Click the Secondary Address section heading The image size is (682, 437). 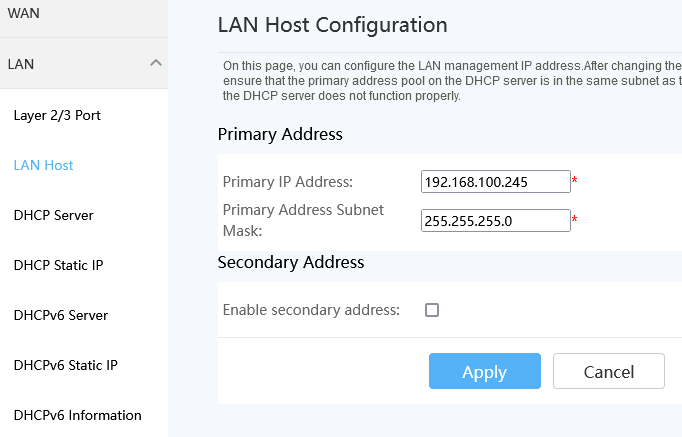pyautogui.click(x=290, y=263)
